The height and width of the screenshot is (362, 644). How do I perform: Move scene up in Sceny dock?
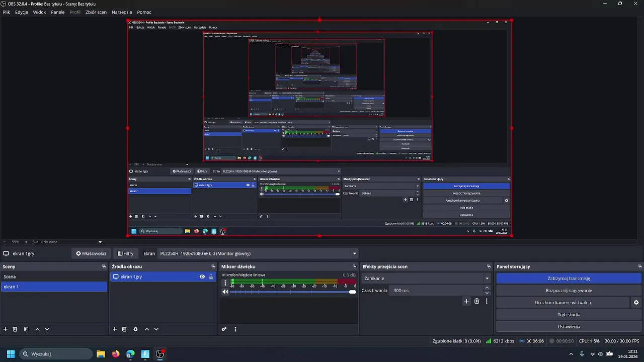pos(37,329)
